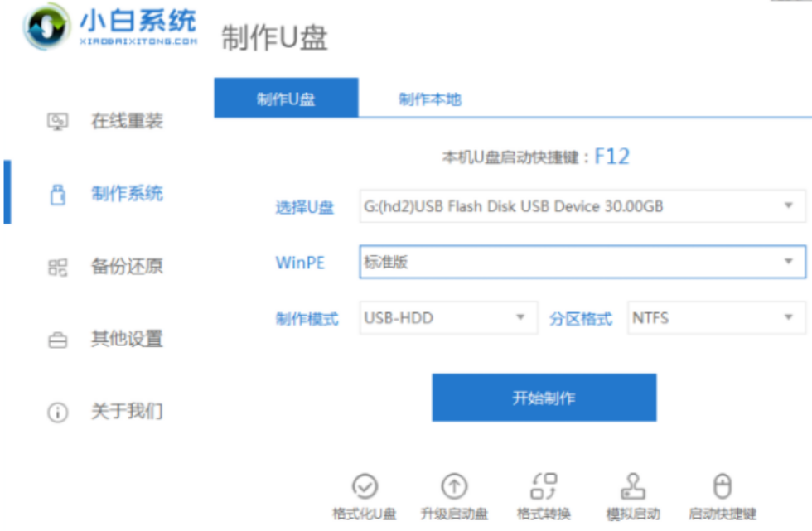Click the 启动快捷键 label
The image size is (812, 531).
click(x=723, y=514)
